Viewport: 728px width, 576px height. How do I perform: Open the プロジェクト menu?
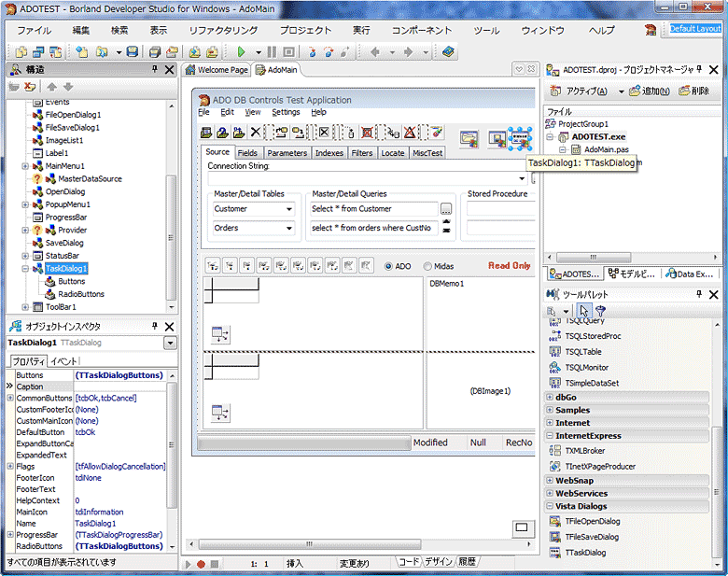point(305,31)
